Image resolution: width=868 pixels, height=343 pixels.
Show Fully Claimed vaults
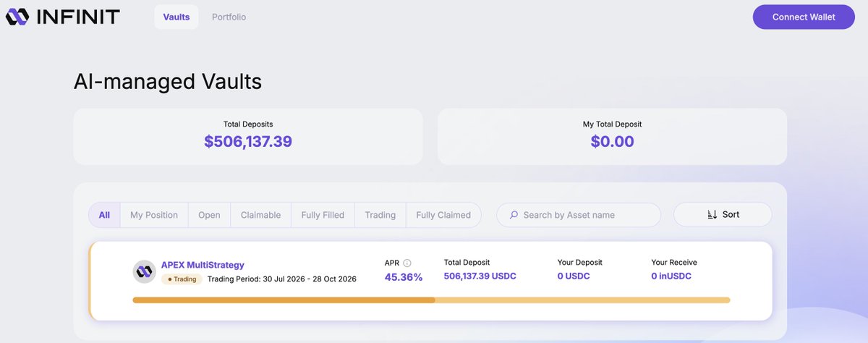point(443,215)
